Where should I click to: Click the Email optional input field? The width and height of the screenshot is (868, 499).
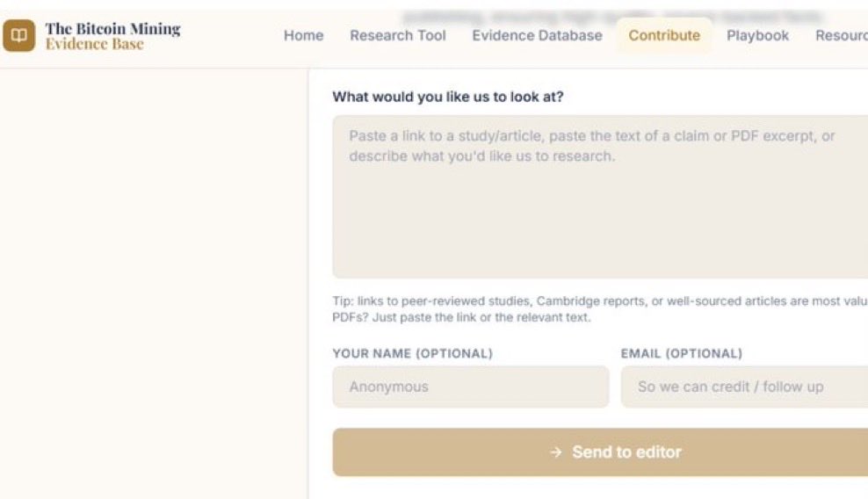coord(744,387)
